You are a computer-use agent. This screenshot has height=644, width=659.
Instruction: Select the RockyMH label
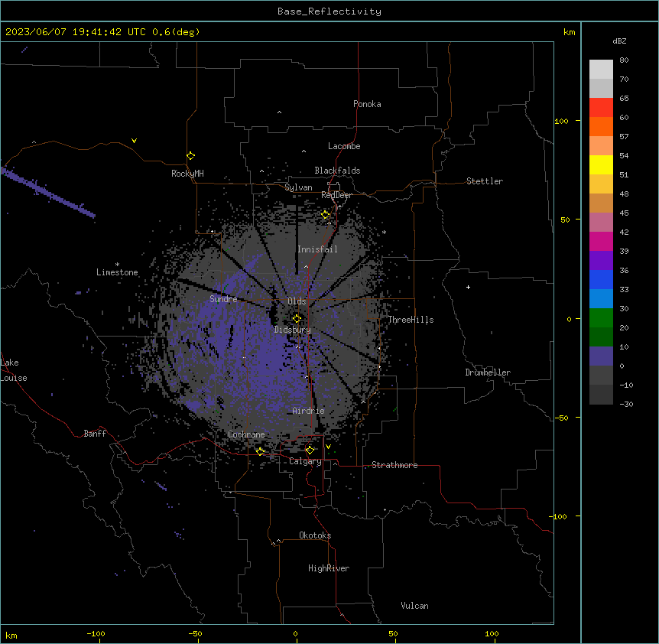click(x=187, y=174)
